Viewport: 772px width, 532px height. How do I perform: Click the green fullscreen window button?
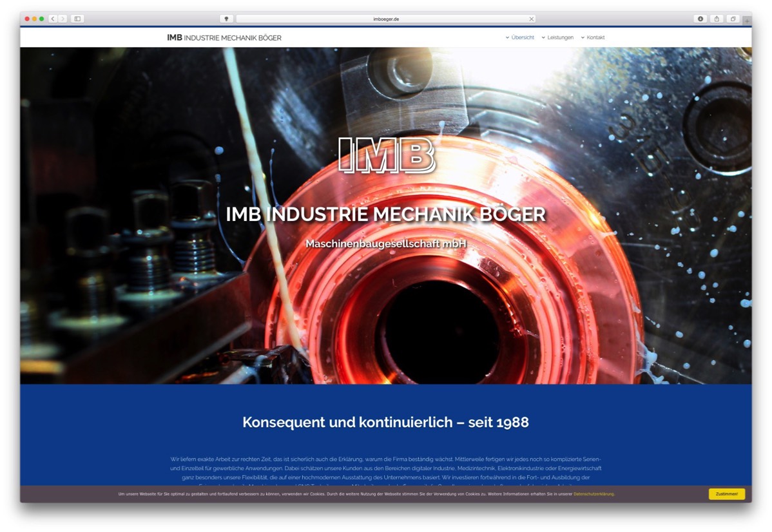click(x=42, y=19)
